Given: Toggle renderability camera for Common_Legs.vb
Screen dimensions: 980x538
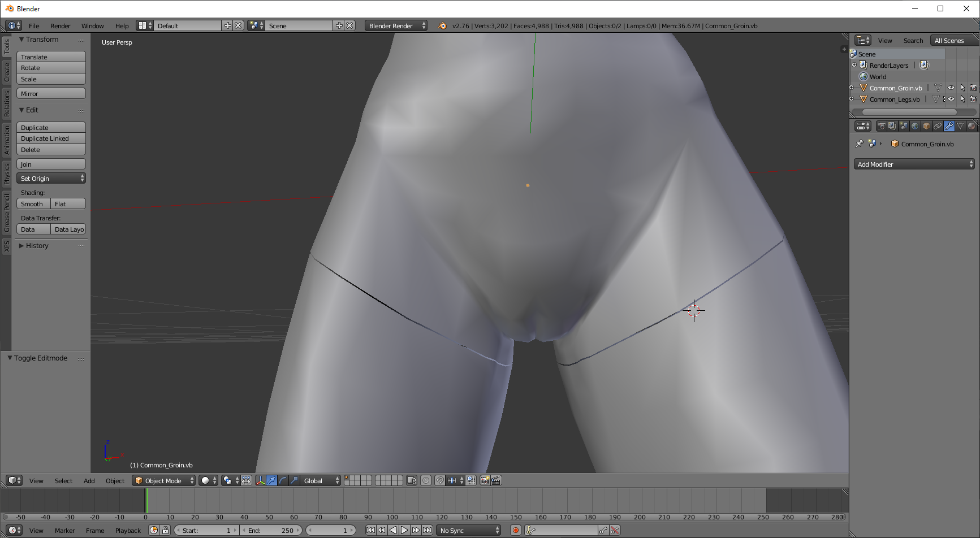Looking at the screenshot, I should 973,99.
